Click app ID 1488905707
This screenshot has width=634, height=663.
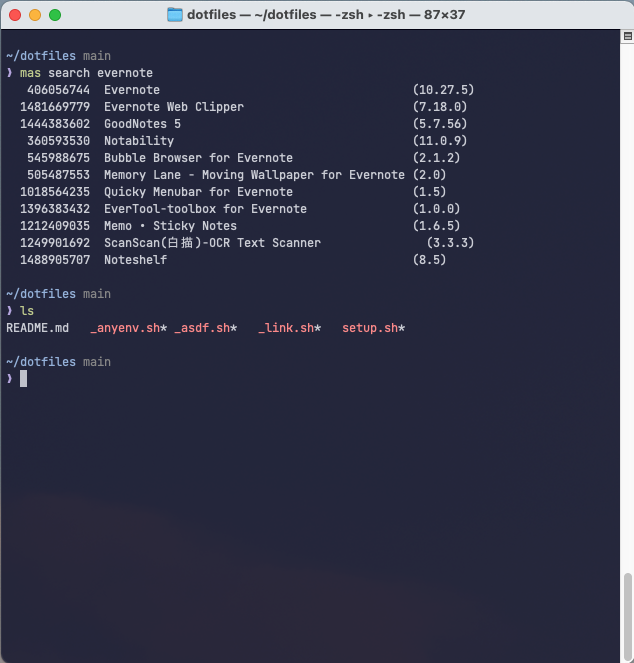(x=55, y=260)
